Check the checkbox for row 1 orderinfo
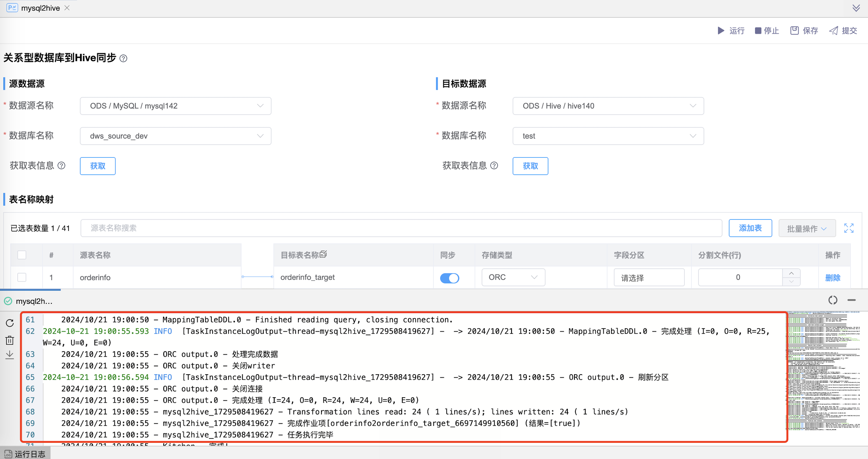868x459 pixels. (21, 277)
